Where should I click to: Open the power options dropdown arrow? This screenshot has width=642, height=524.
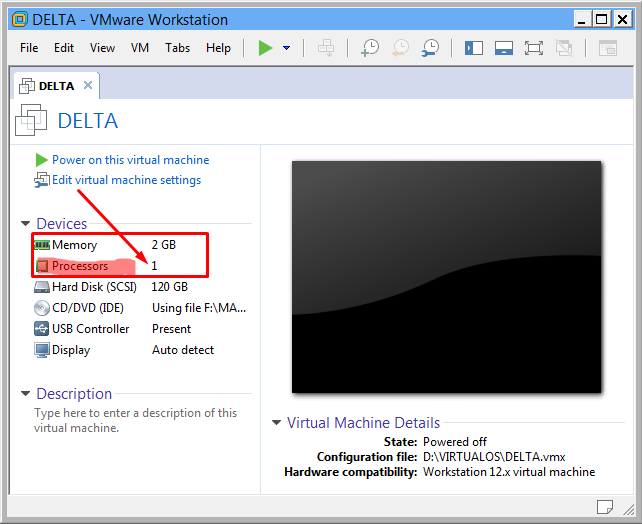click(286, 48)
